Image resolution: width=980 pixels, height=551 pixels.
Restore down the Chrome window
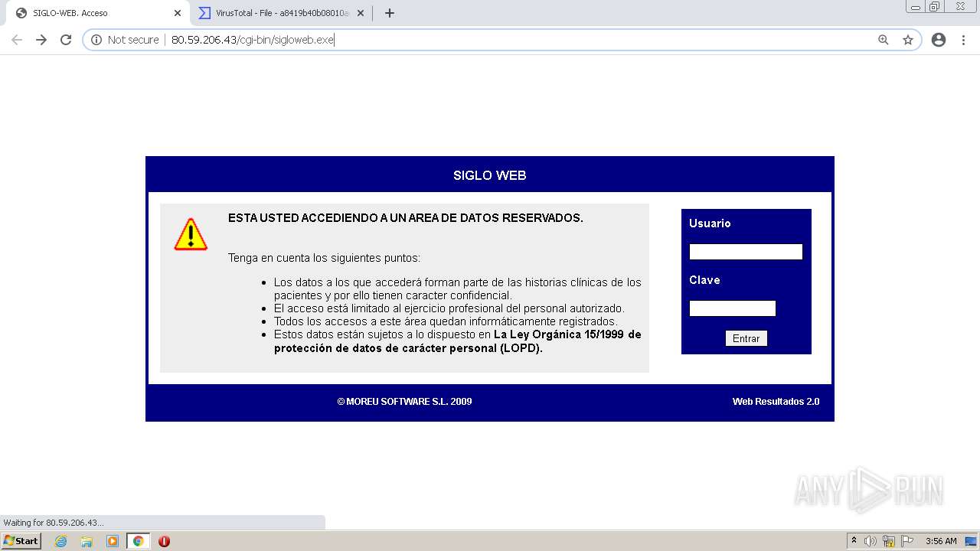tap(934, 7)
